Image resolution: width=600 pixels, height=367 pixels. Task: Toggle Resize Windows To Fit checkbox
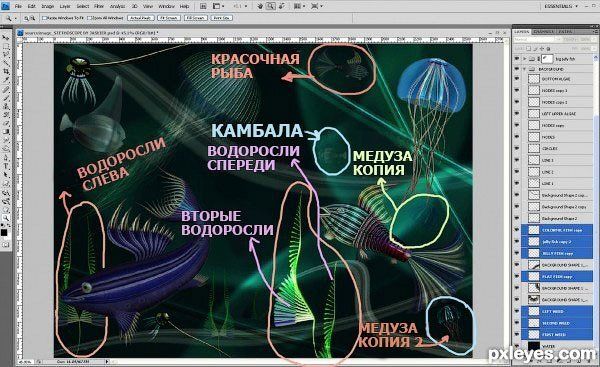(44, 18)
